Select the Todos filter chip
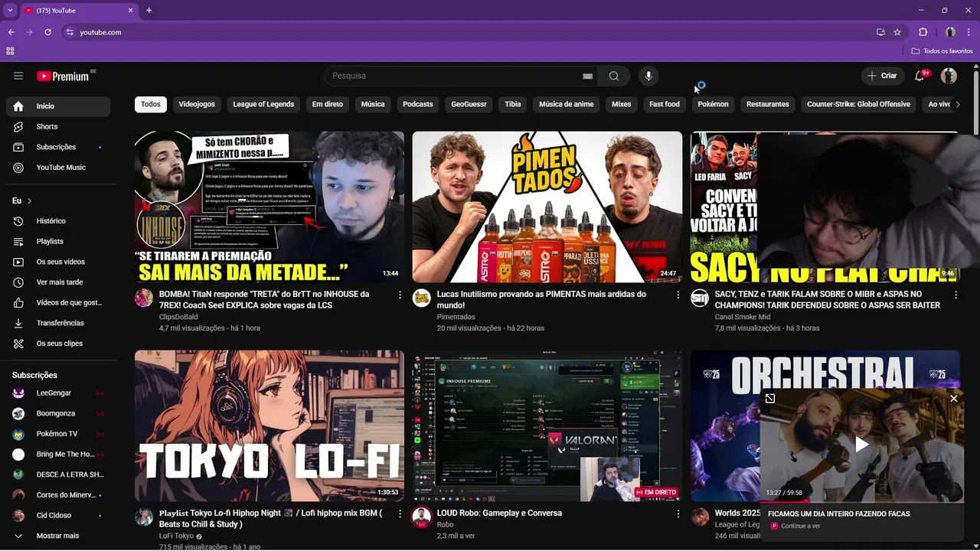Screen dimensions: 980x551 point(151,104)
